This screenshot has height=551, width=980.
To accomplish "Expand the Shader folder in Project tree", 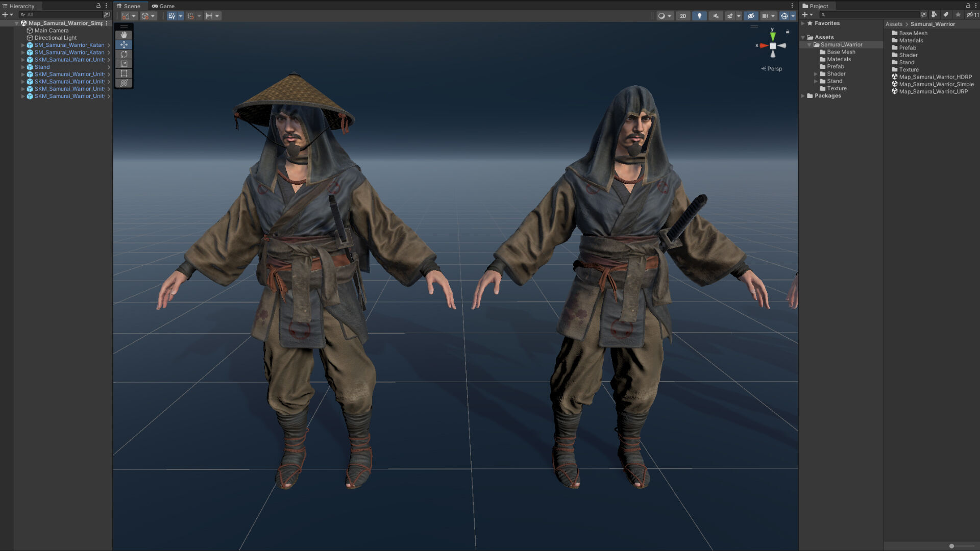I will coord(816,74).
